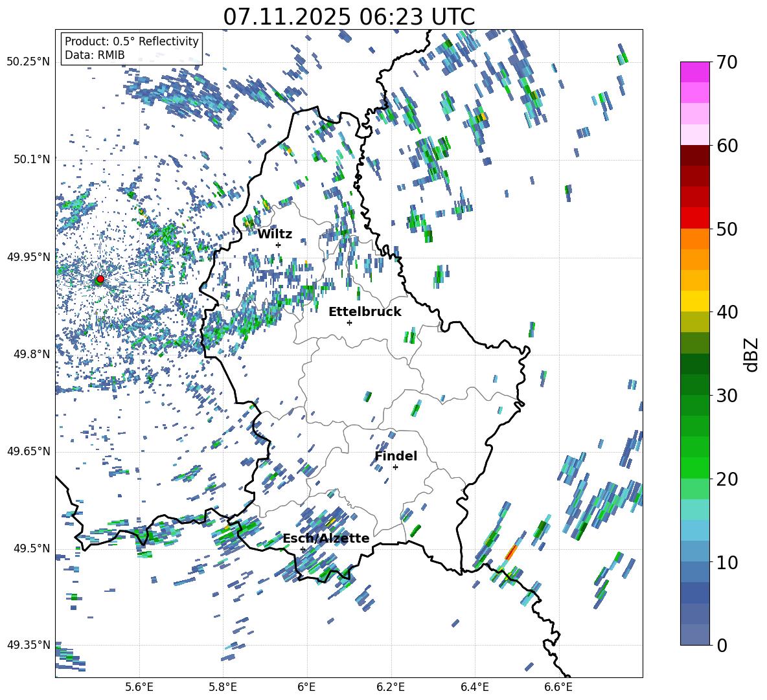Screen dimensions: 767x700
Task: Click the Findel station cross marker
Action: (395, 467)
